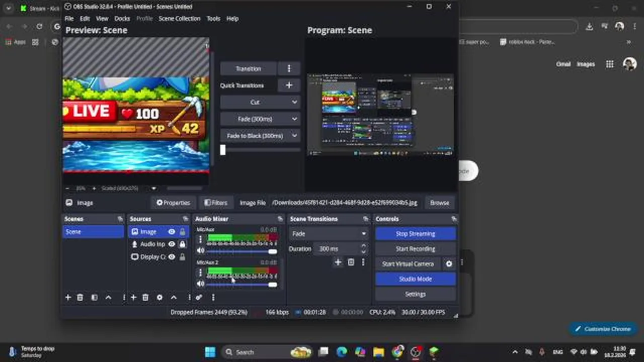
Task: Open advanced audio properties gears icon
Action: (199, 298)
